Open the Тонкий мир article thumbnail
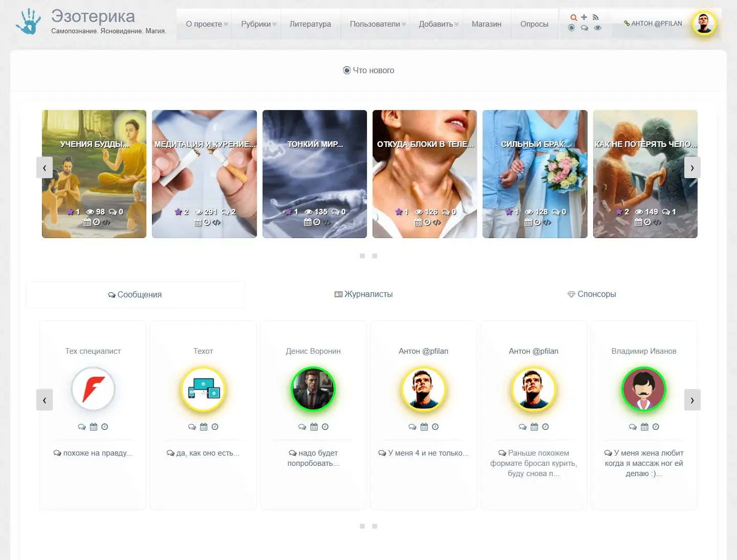The image size is (737, 560). pyautogui.click(x=315, y=174)
